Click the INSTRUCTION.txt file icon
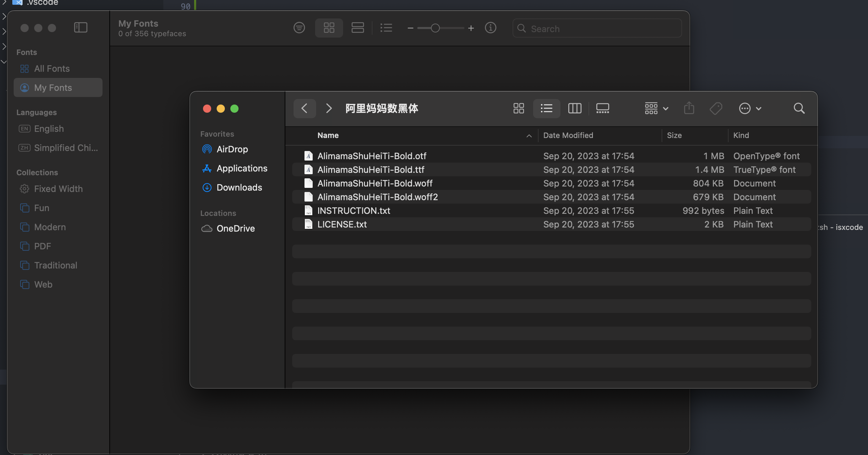This screenshot has height=455, width=868. click(308, 211)
